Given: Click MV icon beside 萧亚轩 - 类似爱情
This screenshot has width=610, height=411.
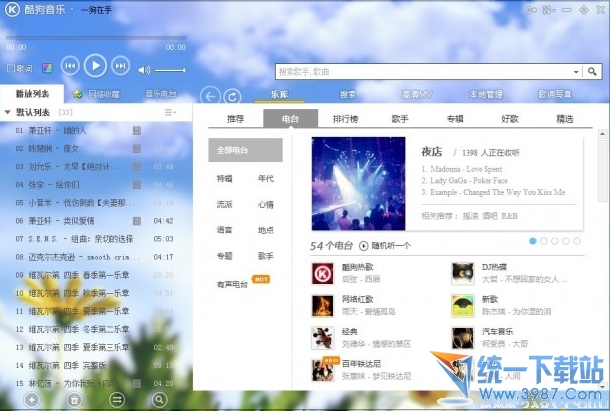Looking at the screenshot, I should click(137, 221).
